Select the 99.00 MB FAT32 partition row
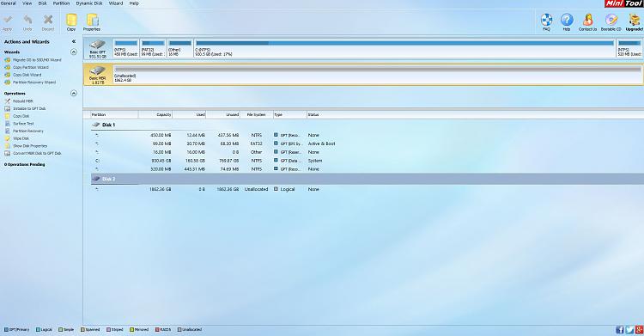This screenshot has width=644, height=336. click(x=368, y=144)
